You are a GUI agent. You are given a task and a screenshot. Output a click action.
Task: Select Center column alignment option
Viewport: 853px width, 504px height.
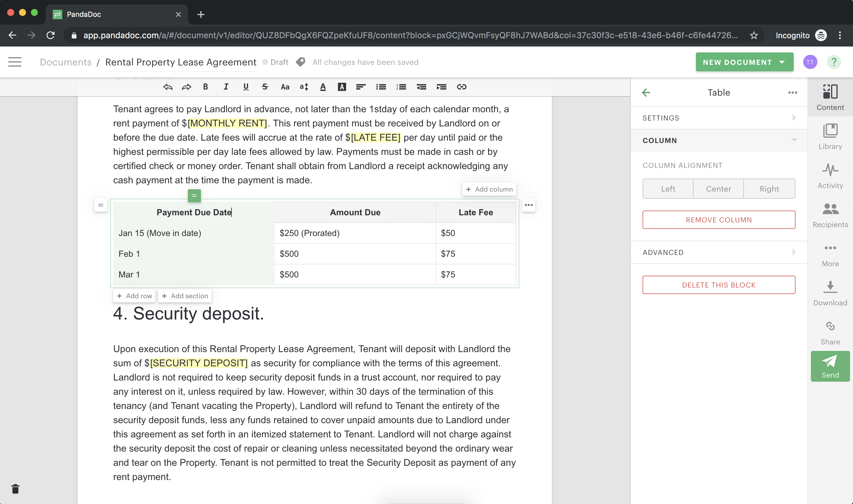pos(718,189)
